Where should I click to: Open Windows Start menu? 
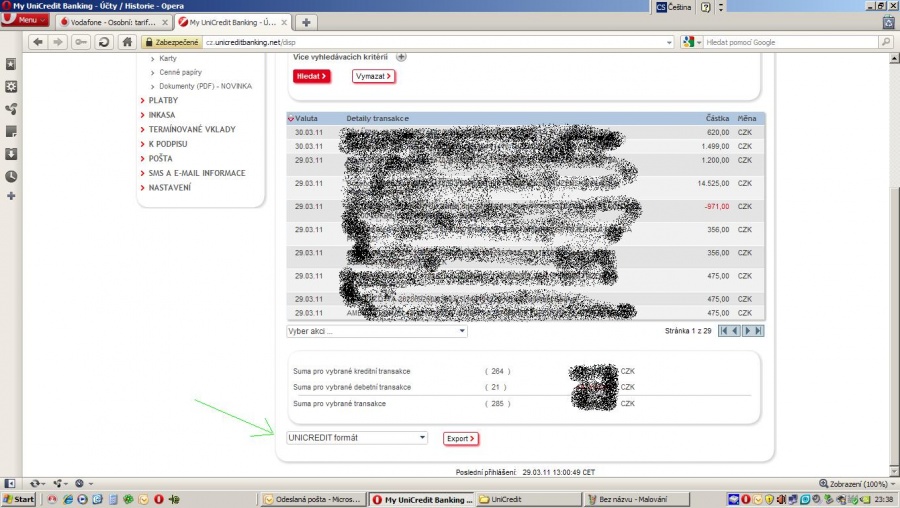coord(18,499)
